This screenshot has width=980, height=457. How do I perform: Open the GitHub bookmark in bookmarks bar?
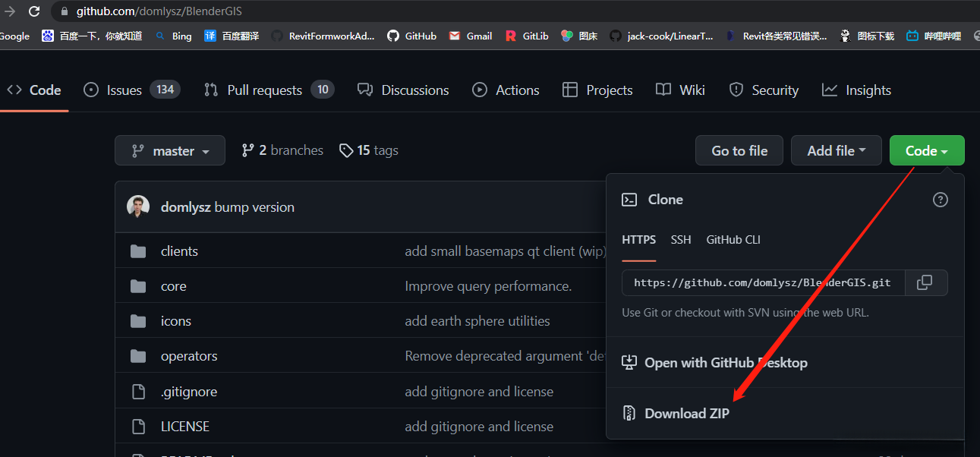411,36
